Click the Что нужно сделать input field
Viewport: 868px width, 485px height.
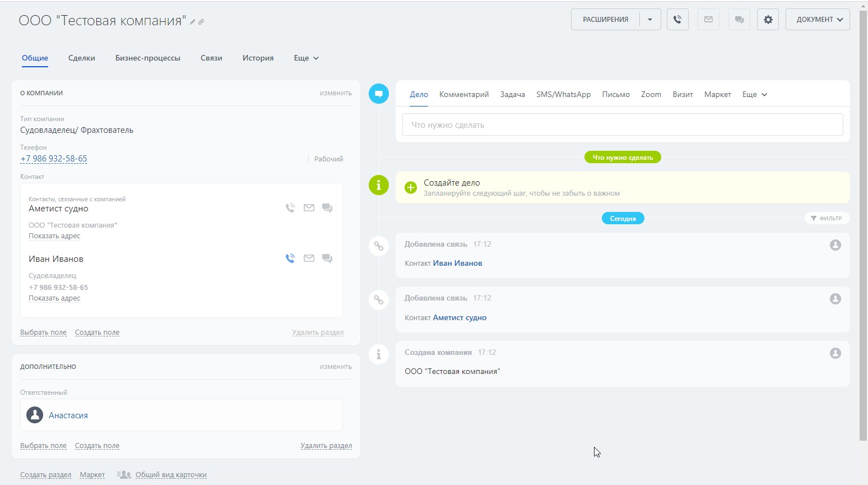tap(622, 125)
